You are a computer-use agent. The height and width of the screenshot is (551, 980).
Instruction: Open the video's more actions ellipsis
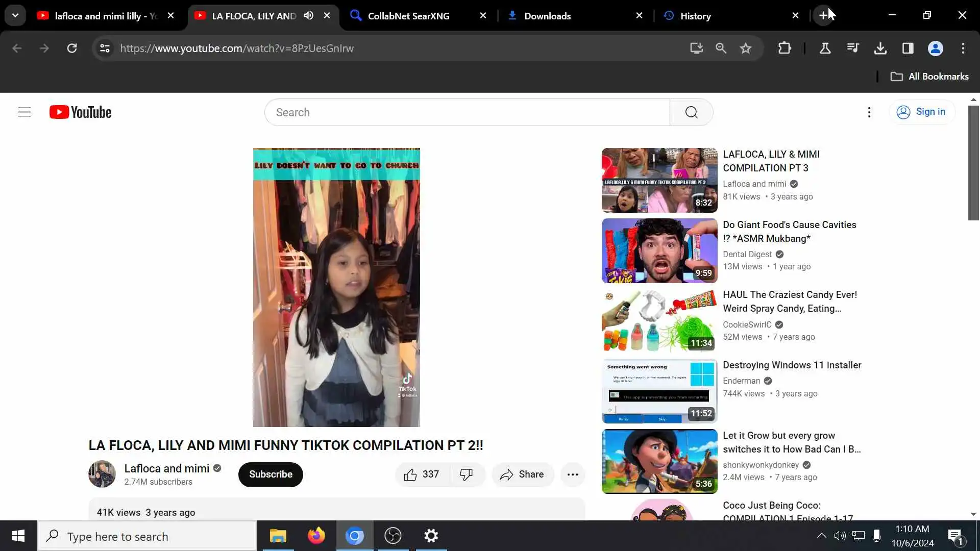573,474
